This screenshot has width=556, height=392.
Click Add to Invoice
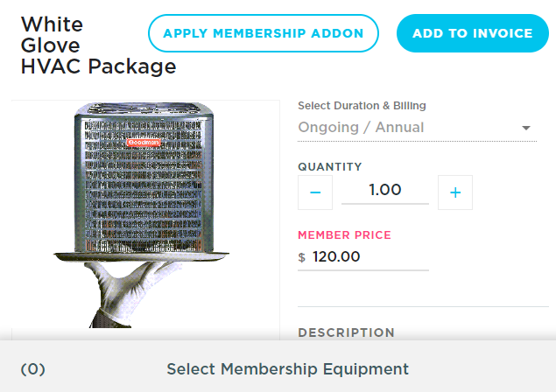coord(473,34)
